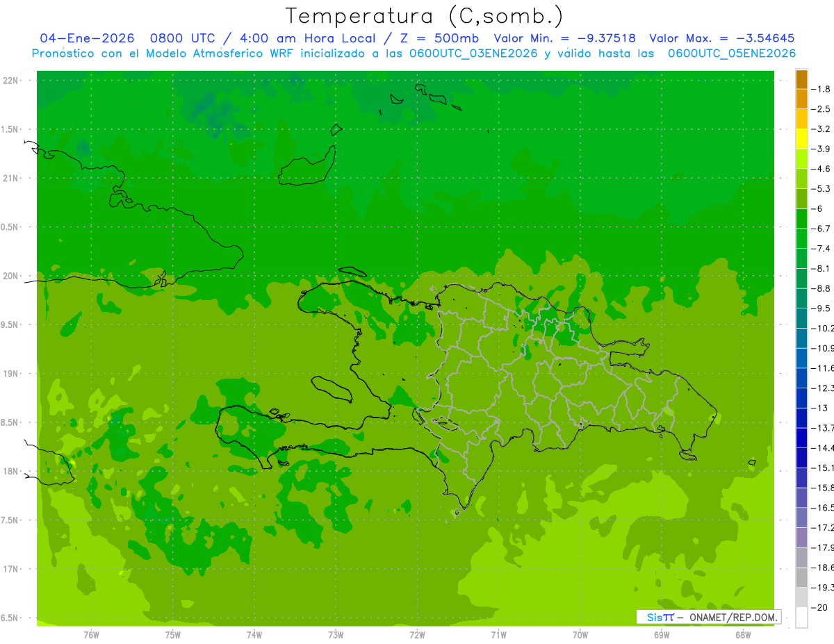834x644 pixels.
Task: Click the 70W longitude label
Action: click(580, 635)
